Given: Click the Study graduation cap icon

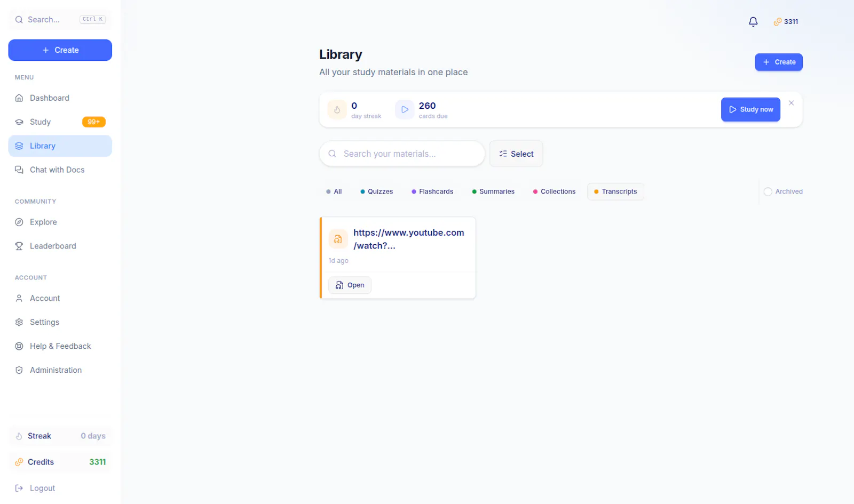Looking at the screenshot, I should coord(19,122).
